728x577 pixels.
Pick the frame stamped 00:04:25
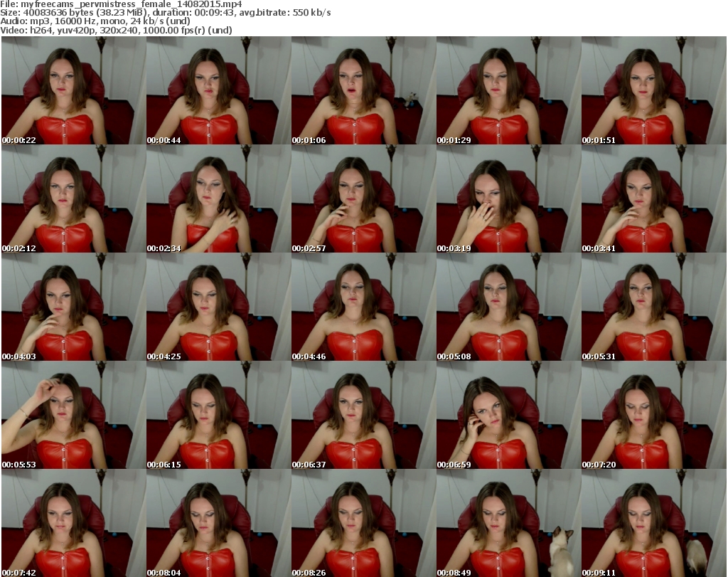[219, 307]
